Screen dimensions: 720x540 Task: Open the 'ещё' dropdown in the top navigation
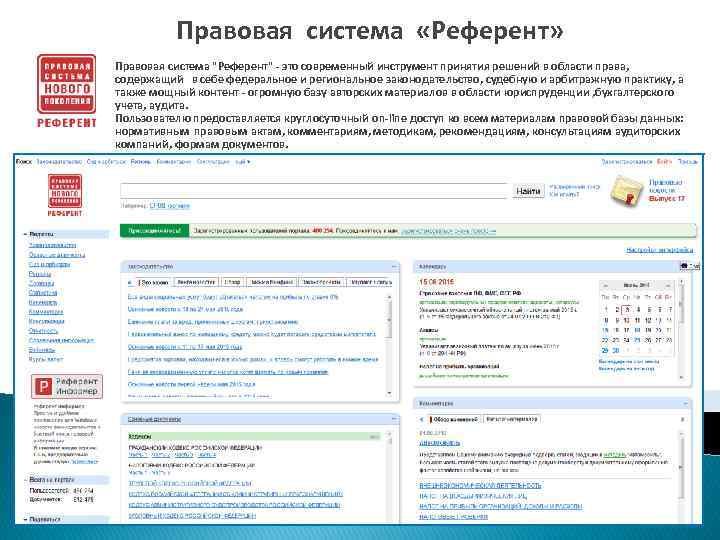[243, 162]
